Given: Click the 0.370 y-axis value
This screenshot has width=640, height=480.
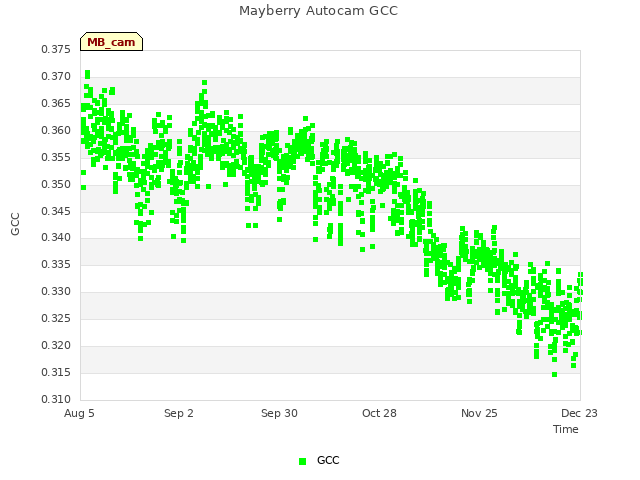Looking at the screenshot, I should [56, 76].
